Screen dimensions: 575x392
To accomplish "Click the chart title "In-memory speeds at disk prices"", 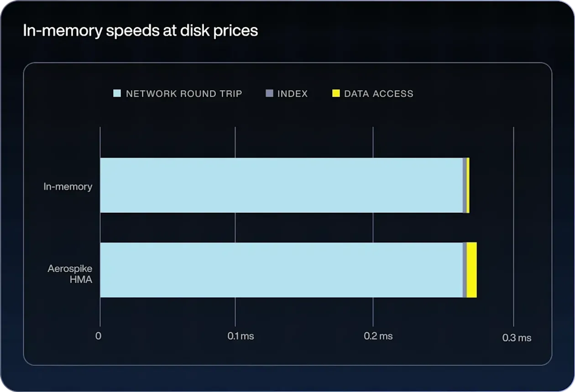I will point(140,31).
